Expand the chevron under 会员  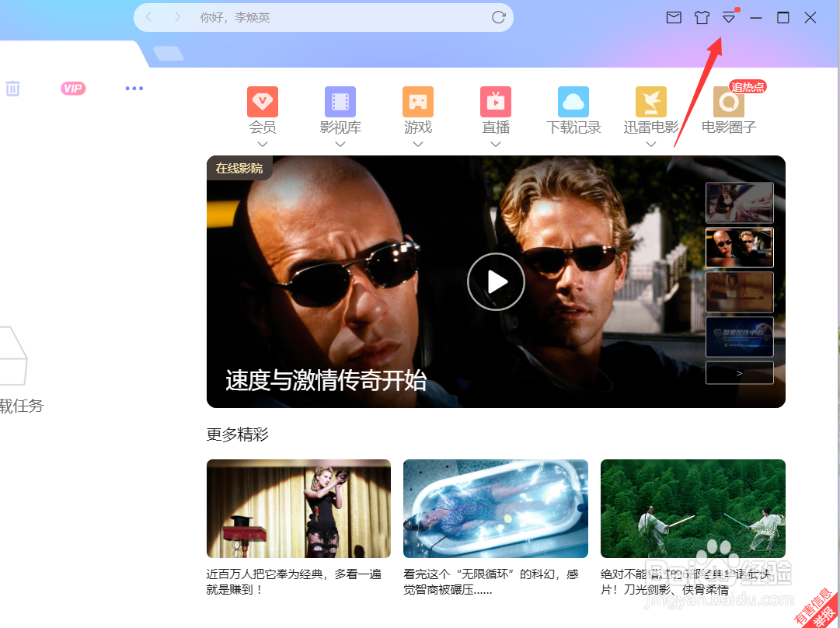263,144
